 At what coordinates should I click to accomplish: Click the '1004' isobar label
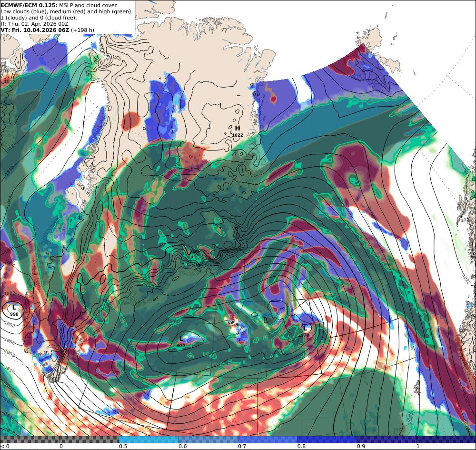pos(10,263)
